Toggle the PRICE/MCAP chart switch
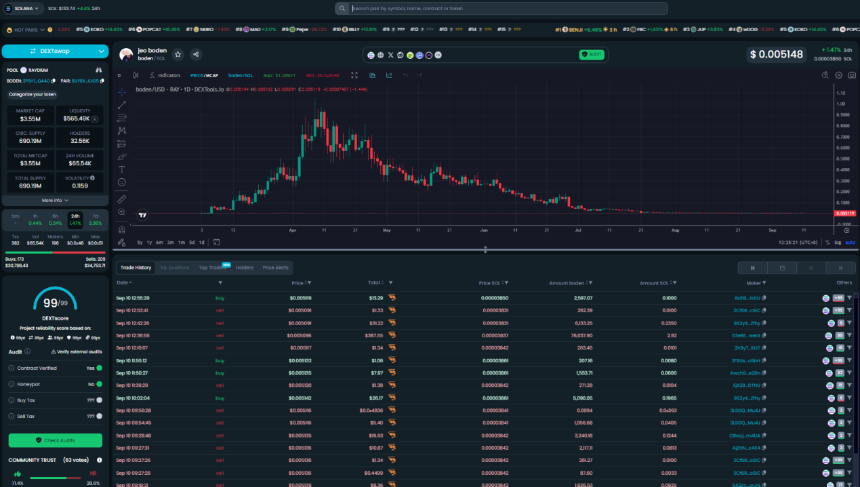 pyautogui.click(x=204, y=75)
